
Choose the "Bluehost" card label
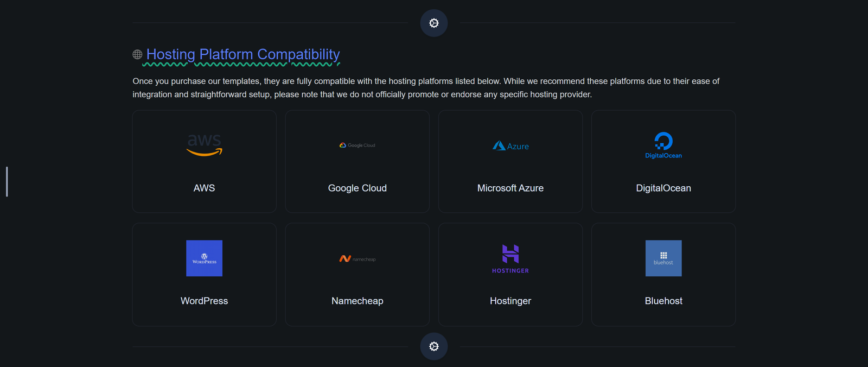tap(663, 301)
